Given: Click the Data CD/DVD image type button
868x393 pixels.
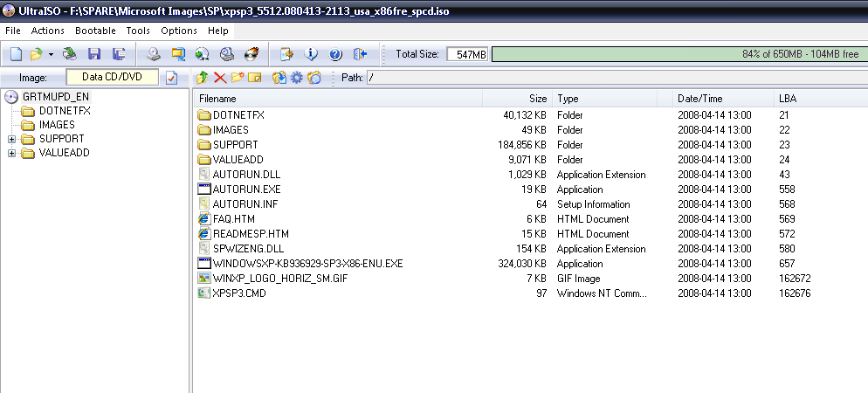Looking at the screenshot, I should (x=113, y=77).
